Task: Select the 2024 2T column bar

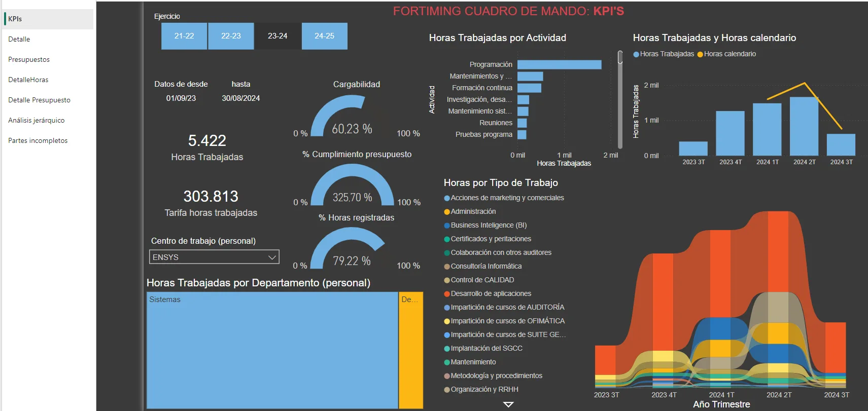Action: [804, 126]
